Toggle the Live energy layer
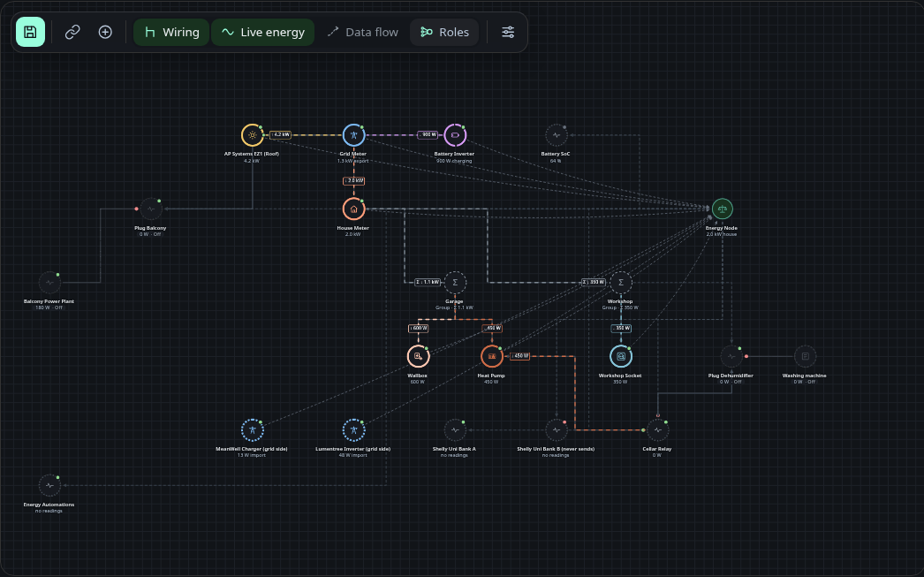 pos(263,32)
